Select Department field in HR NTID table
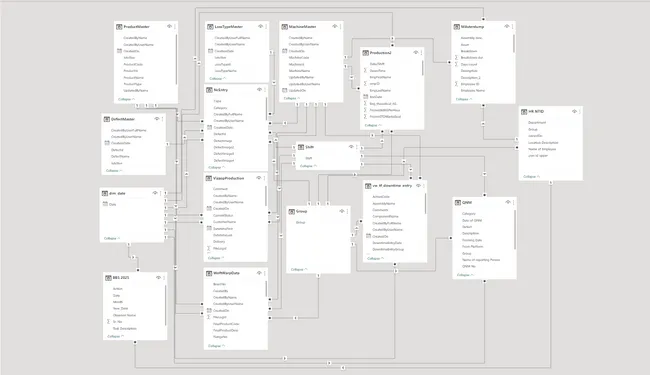 537,123
